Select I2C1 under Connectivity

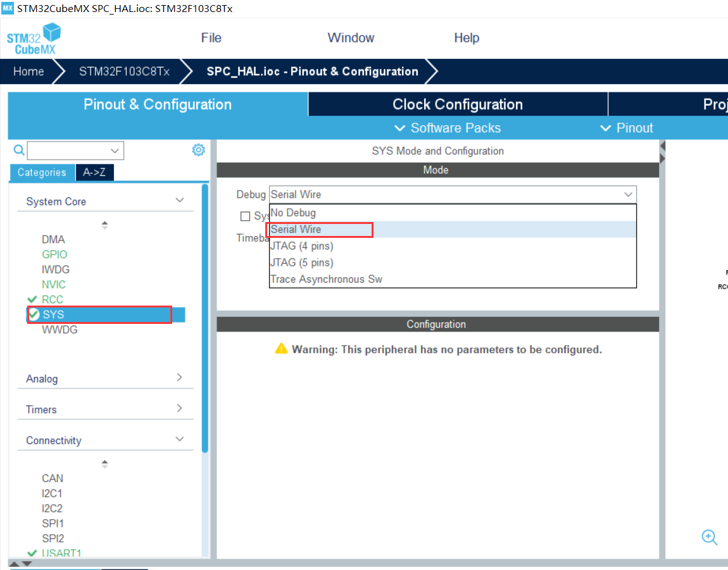(52, 493)
